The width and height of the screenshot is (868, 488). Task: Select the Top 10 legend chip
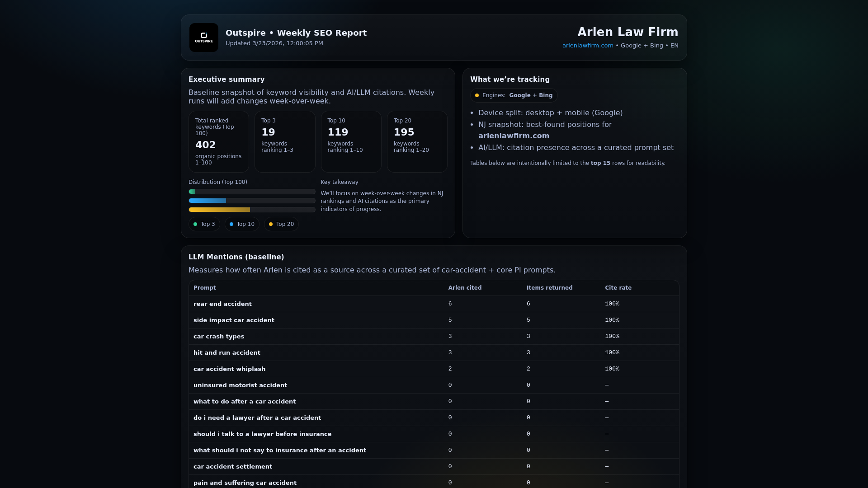242,224
